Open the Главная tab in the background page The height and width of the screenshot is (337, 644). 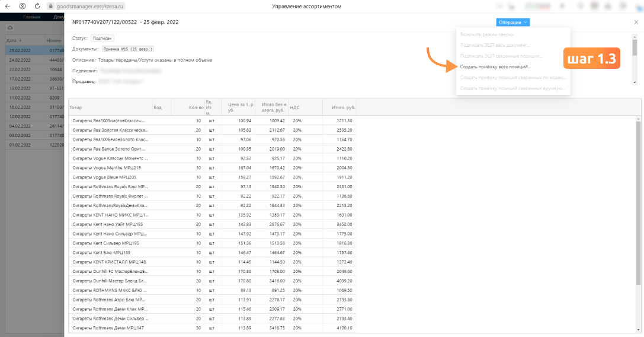[31, 17]
